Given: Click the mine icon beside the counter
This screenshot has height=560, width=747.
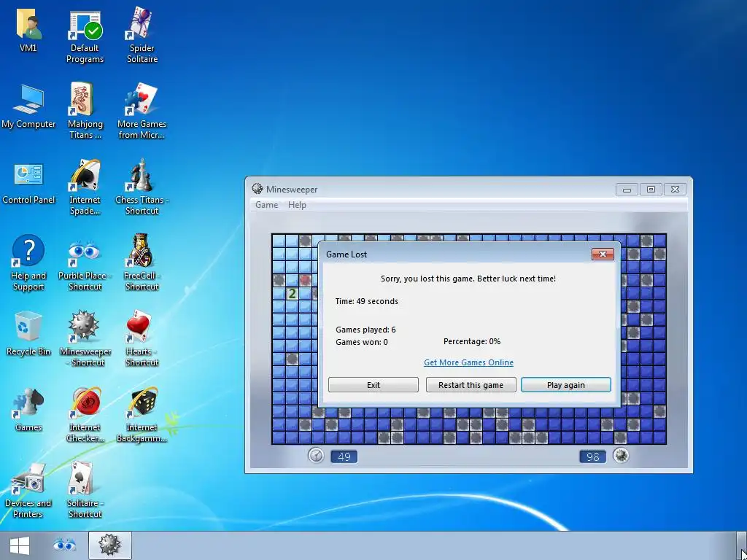Looking at the screenshot, I should pos(620,456).
